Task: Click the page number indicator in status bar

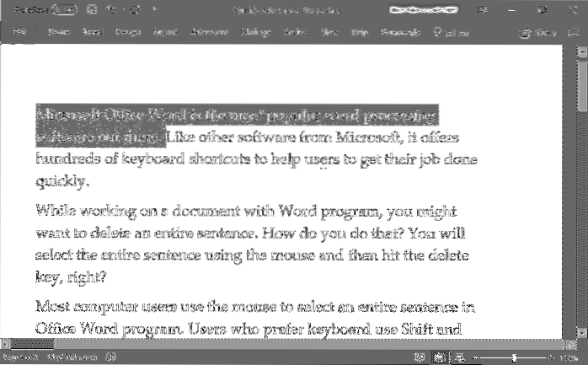Action: pos(20,357)
